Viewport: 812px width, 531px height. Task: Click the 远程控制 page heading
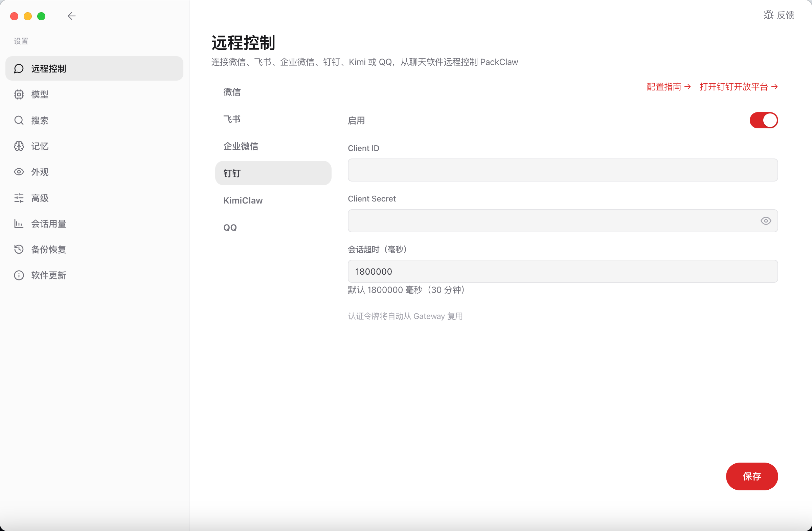(243, 43)
